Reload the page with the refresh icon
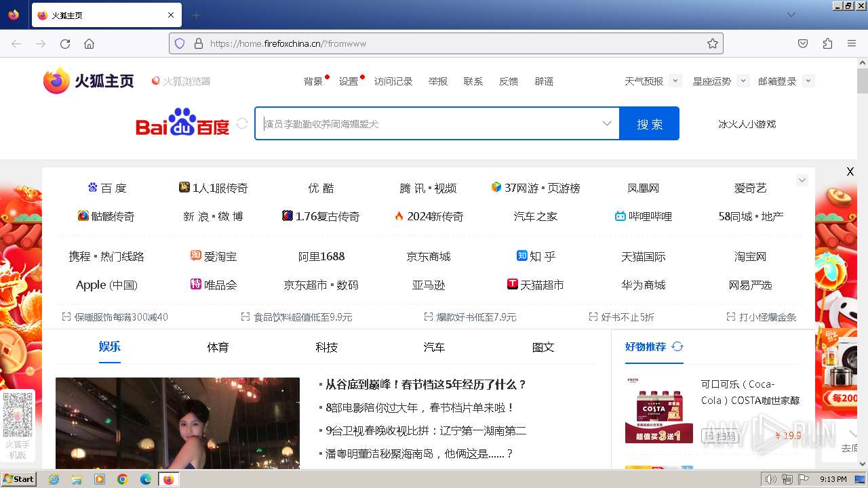The height and width of the screenshot is (488, 868). coord(65,43)
